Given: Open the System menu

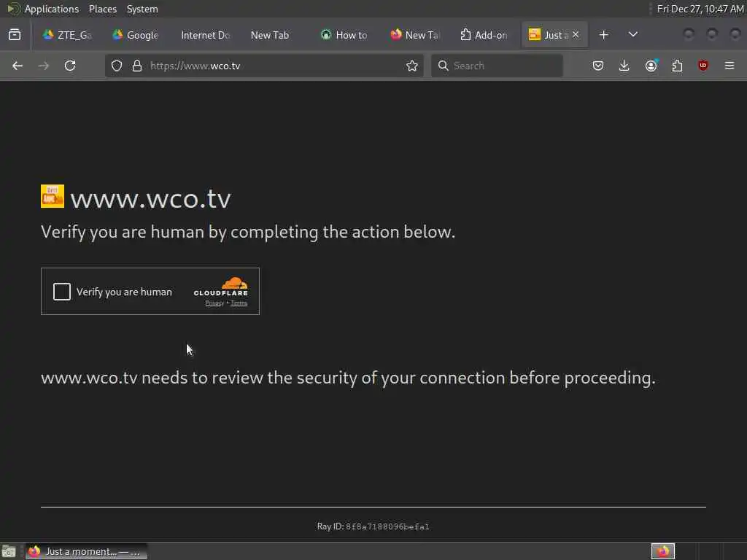Looking at the screenshot, I should point(142,9).
